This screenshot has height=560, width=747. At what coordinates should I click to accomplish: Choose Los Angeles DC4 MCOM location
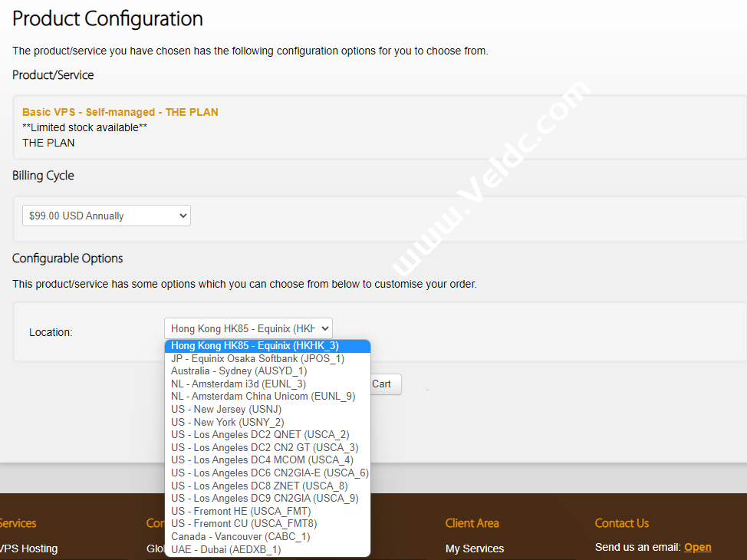[262, 460]
